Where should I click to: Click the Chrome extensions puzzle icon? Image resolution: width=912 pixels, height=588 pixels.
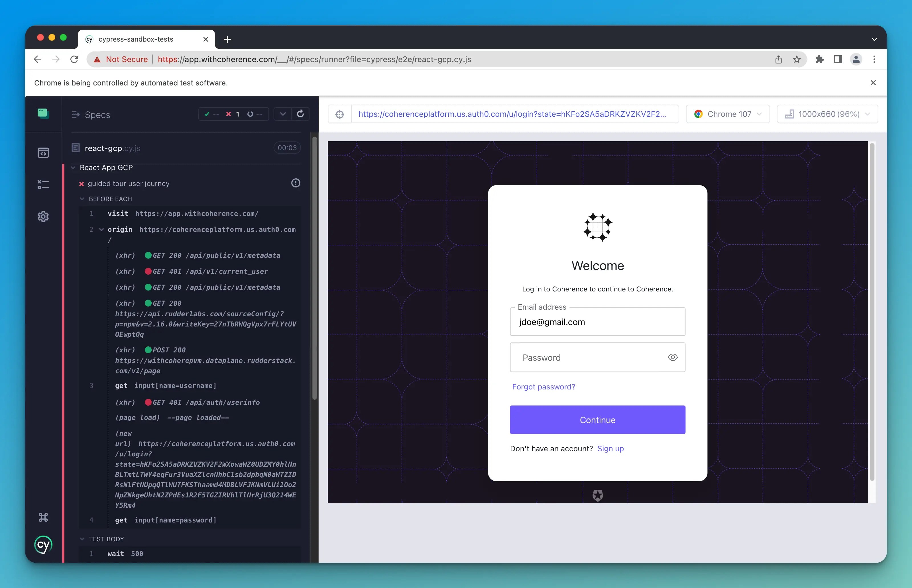point(819,59)
